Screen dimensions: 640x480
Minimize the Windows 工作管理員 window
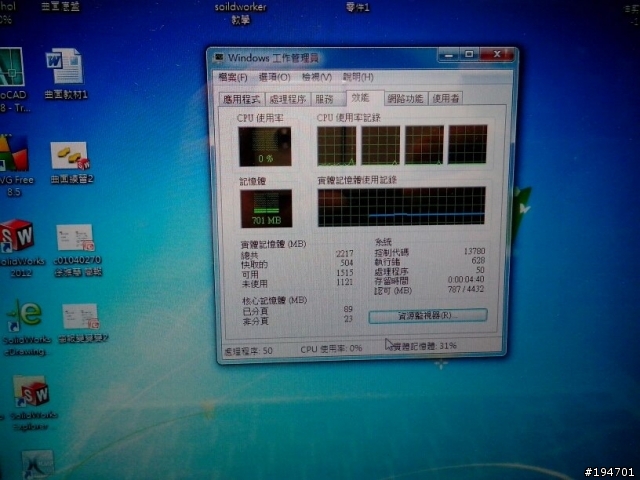point(449,55)
